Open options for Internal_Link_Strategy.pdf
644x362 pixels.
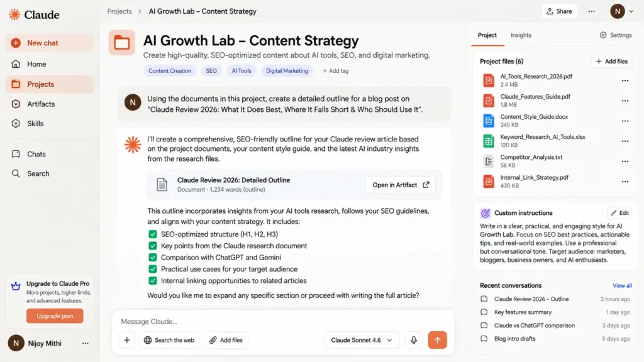point(625,182)
